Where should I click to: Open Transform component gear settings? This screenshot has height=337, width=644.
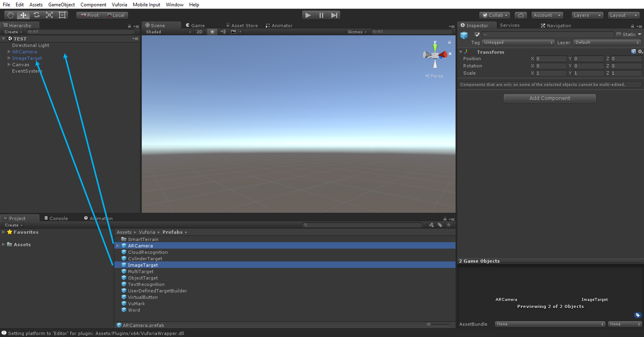(640, 52)
